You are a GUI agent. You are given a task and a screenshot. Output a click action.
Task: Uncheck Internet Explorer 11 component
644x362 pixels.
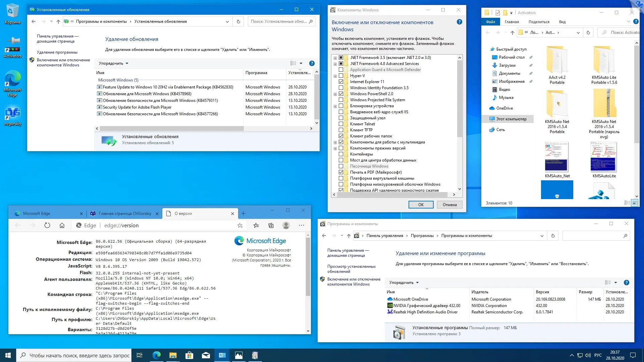(x=341, y=82)
